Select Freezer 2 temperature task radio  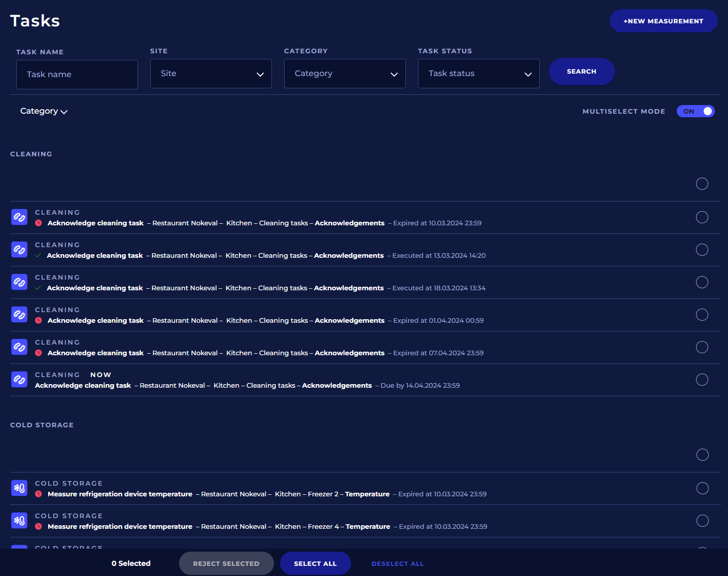[x=702, y=488]
